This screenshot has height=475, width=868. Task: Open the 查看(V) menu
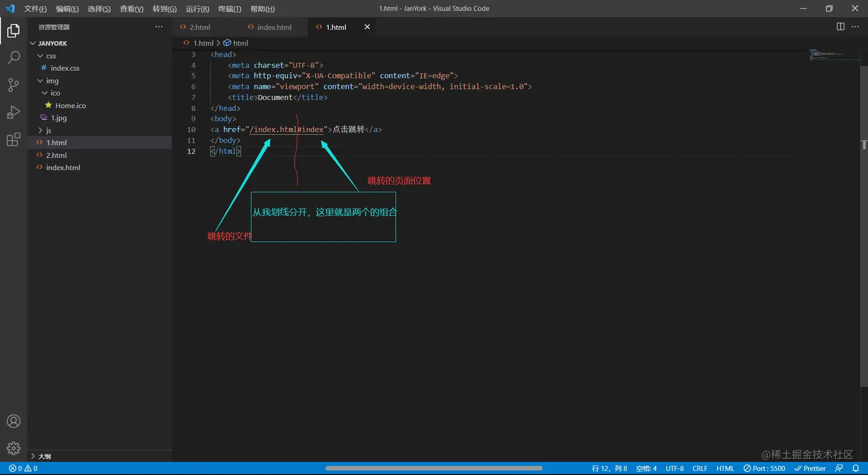tap(131, 9)
